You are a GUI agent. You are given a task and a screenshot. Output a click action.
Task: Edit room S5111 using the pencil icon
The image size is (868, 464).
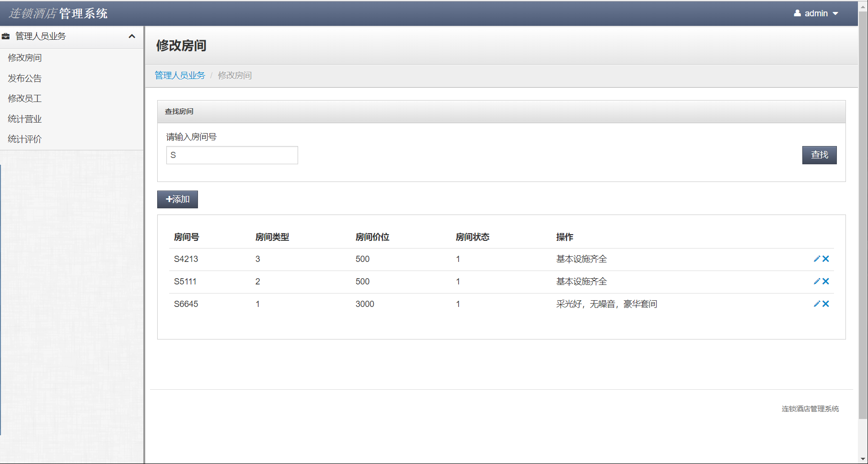pos(816,281)
